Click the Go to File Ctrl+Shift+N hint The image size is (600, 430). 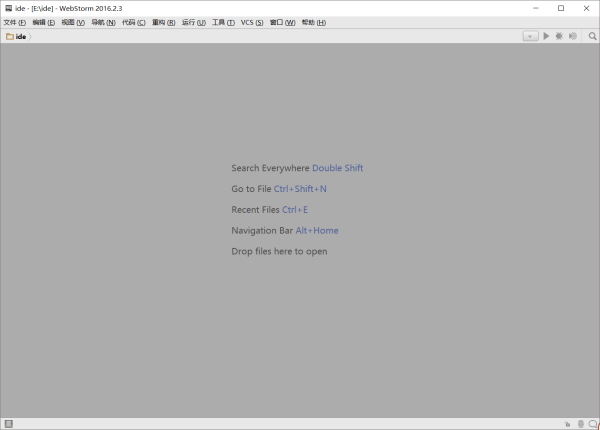(279, 189)
